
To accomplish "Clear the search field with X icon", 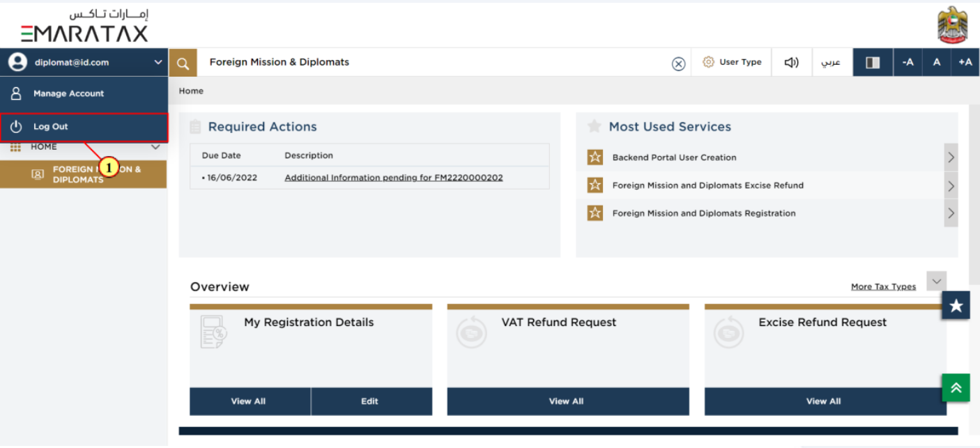I will [678, 64].
